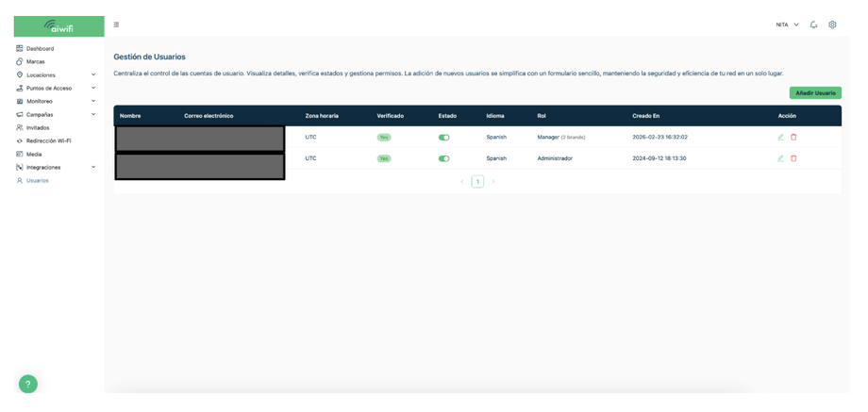The height and width of the screenshot is (412, 868).
Task: Open the notifications bell
Action: [x=813, y=25]
